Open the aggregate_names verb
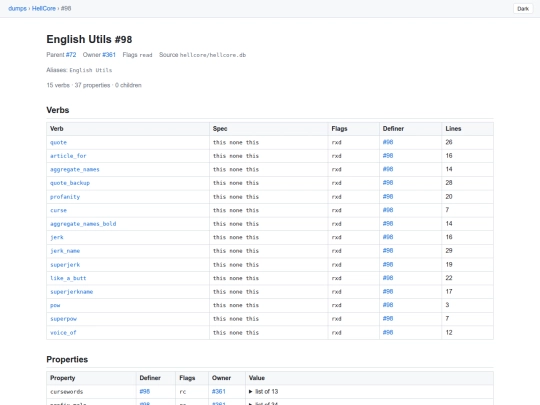The height and width of the screenshot is (405, 540). (x=75, y=169)
